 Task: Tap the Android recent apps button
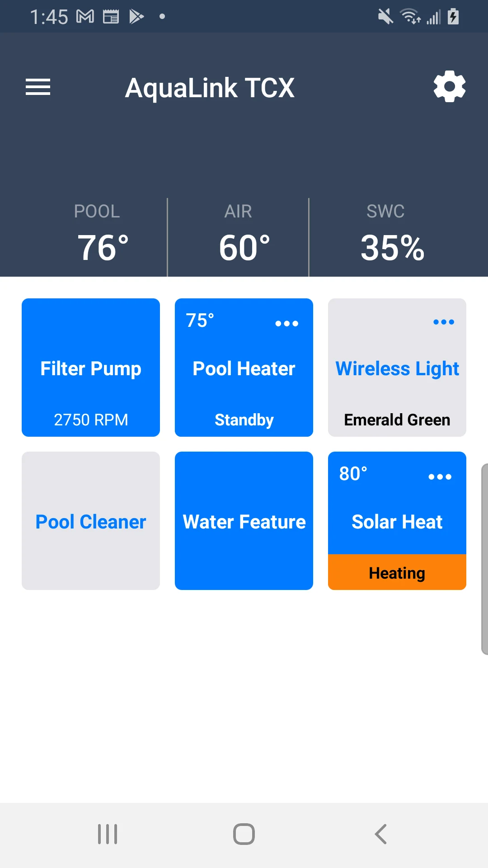pos(108,834)
